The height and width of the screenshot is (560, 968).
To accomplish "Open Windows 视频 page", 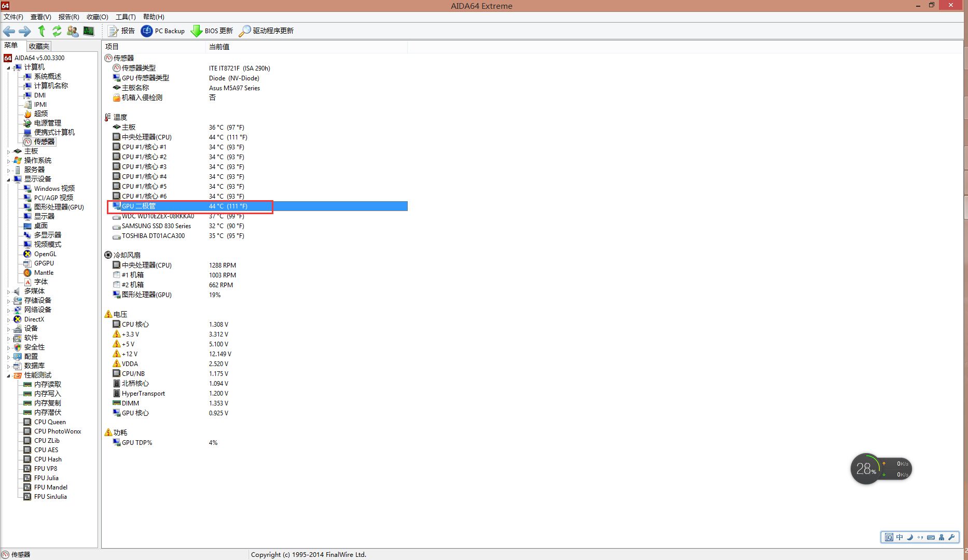I will tap(54, 189).
